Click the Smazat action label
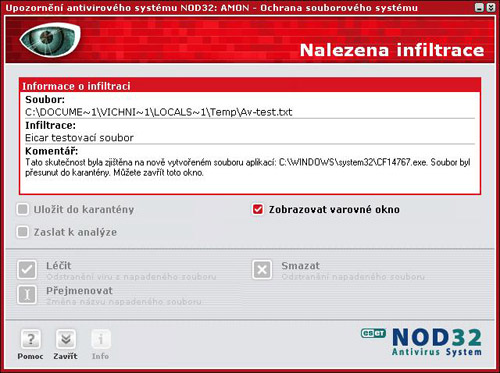Screen dimensions: 500x373 point(300,266)
